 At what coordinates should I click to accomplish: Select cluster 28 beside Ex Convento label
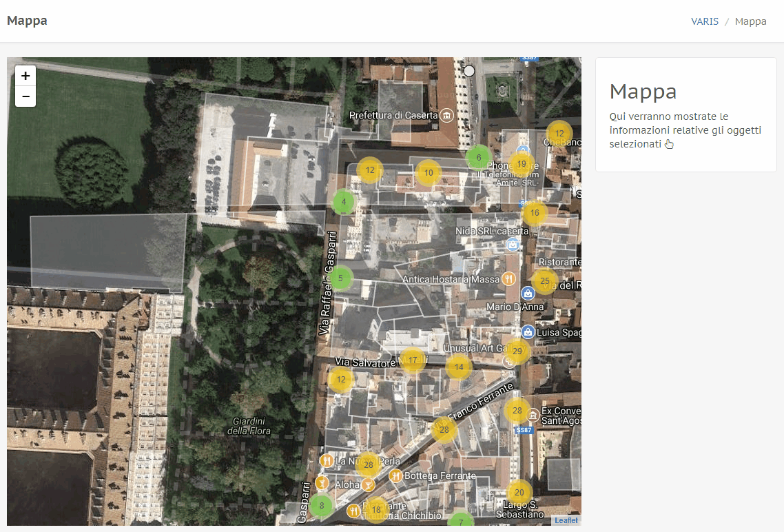(x=517, y=411)
